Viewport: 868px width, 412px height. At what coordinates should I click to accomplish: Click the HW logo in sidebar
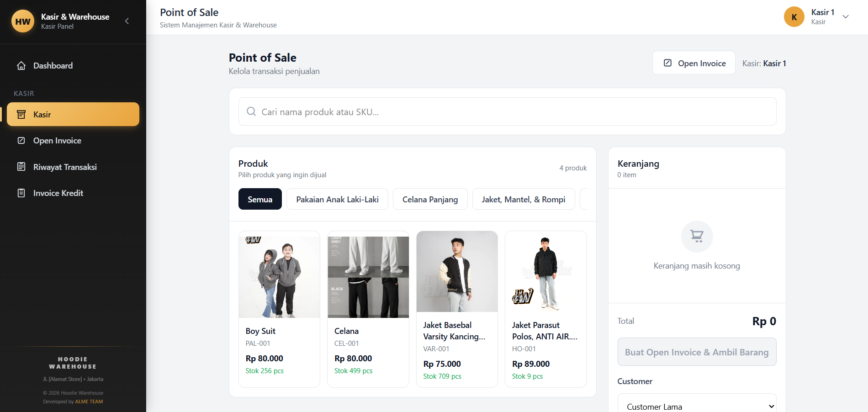tap(23, 21)
